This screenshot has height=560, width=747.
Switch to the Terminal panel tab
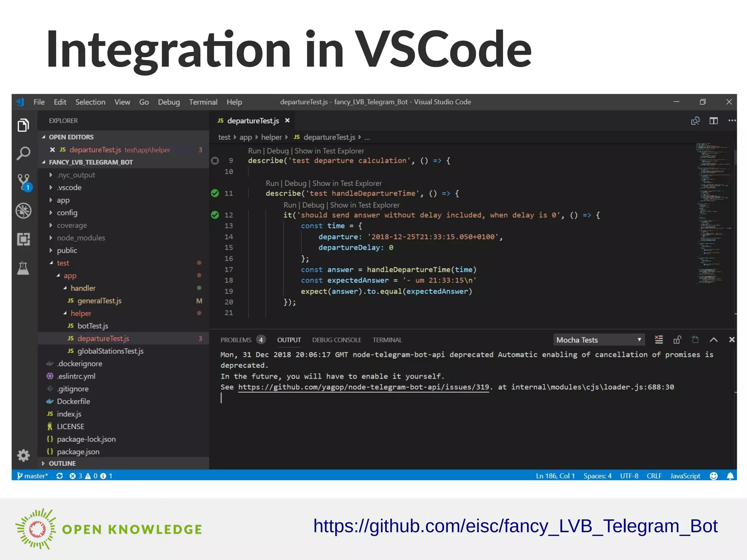pos(387,340)
